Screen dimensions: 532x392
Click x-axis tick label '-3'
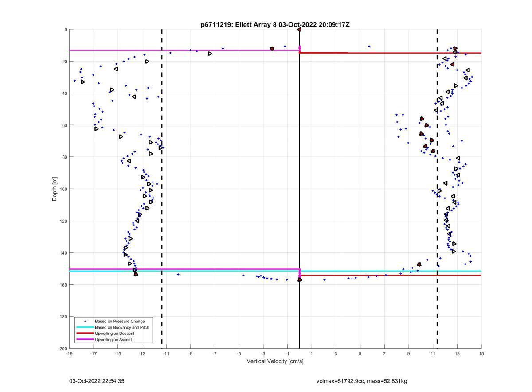[x=263, y=354]
